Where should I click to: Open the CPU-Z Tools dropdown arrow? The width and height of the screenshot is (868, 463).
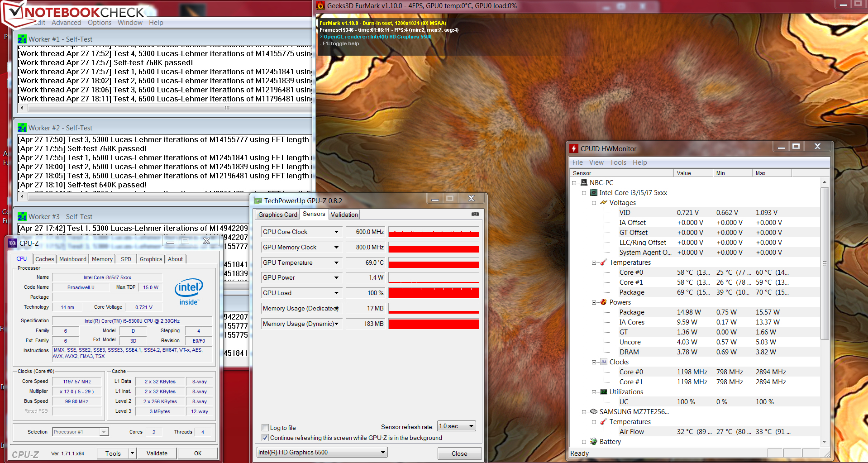(x=132, y=453)
